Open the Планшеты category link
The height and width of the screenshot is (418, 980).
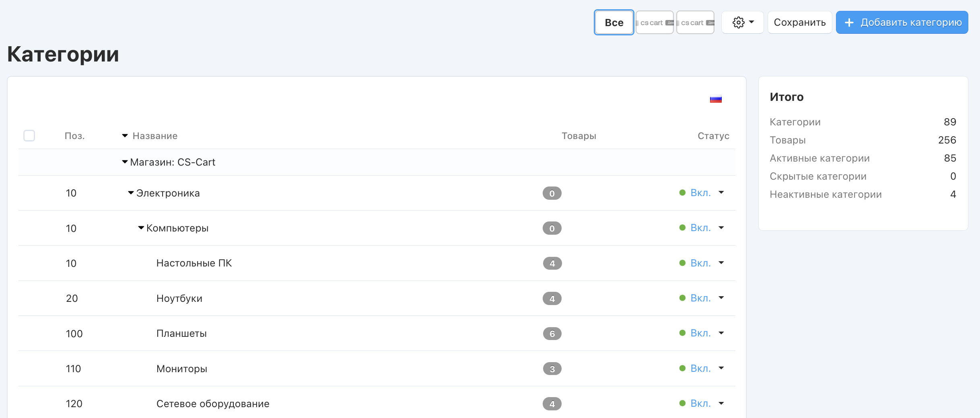coord(181,334)
